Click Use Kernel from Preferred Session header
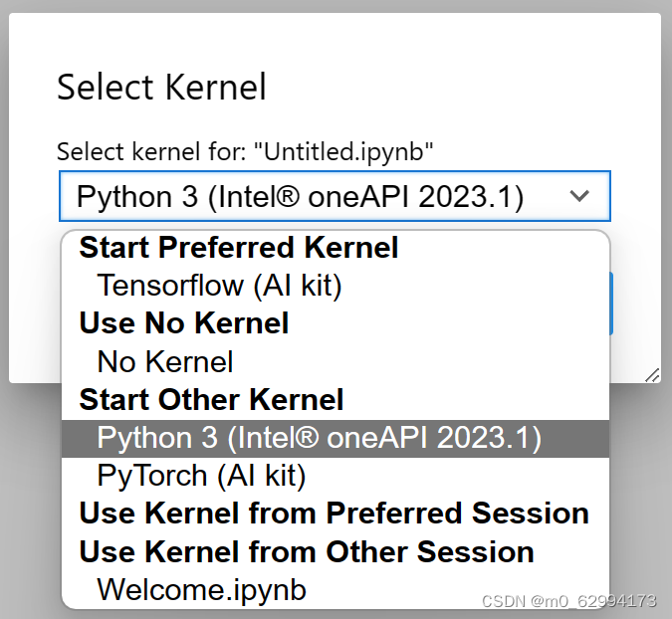 tap(334, 514)
